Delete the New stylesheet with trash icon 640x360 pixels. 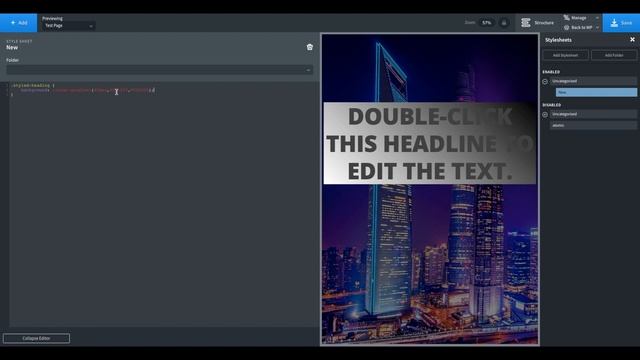pos(310,47)
